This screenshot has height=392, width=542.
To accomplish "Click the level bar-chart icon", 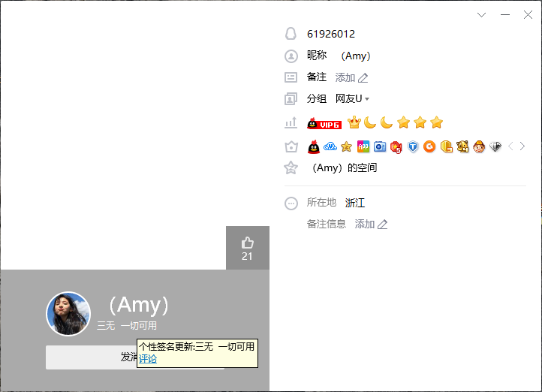I will point(291,122).
